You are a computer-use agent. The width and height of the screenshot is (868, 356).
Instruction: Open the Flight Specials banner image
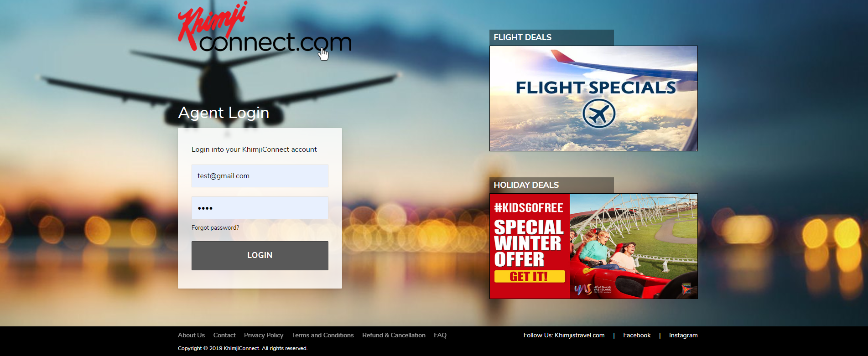click(593, 98)
